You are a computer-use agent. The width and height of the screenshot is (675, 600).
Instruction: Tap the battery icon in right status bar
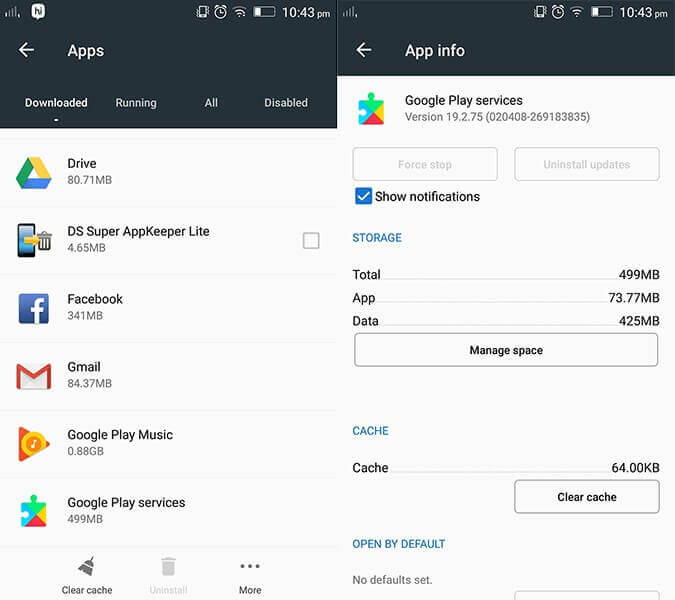pyautogui.click(x=602, y=12)
